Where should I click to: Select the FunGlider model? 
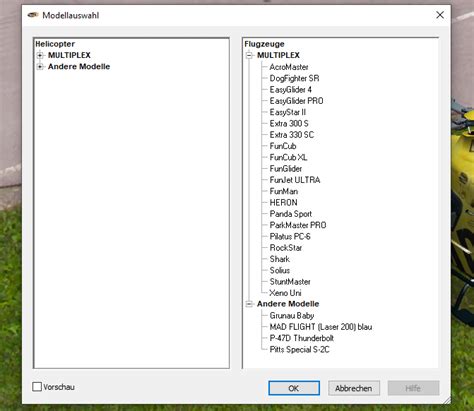(286, 169)
